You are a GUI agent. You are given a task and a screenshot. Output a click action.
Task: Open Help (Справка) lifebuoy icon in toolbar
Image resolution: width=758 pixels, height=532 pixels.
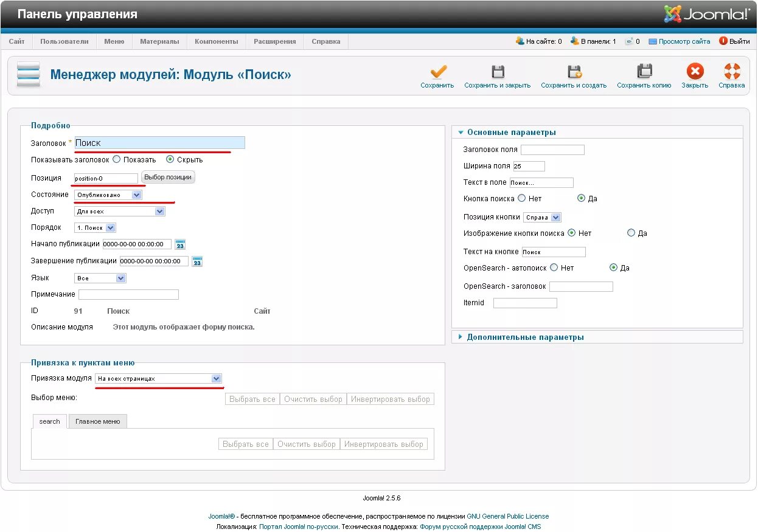point(732,71)
